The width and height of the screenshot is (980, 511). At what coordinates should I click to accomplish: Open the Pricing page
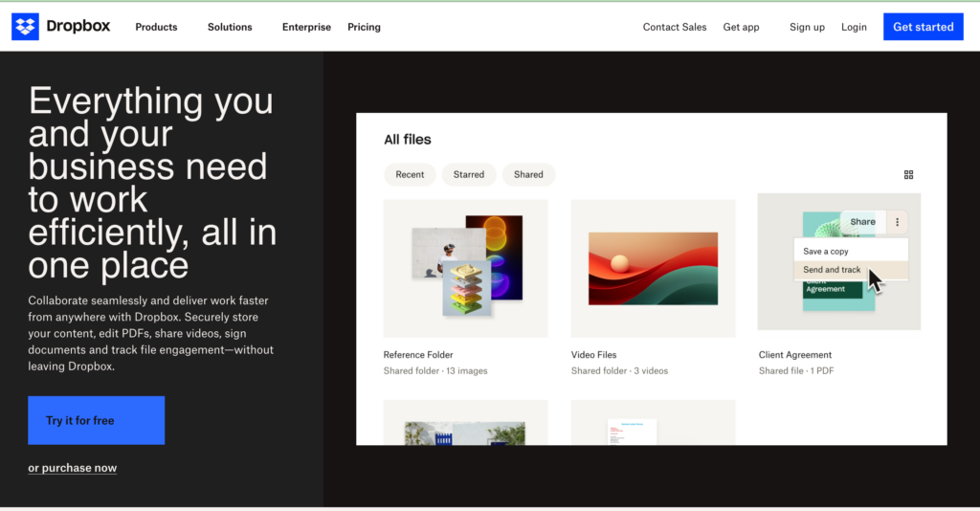364,27
